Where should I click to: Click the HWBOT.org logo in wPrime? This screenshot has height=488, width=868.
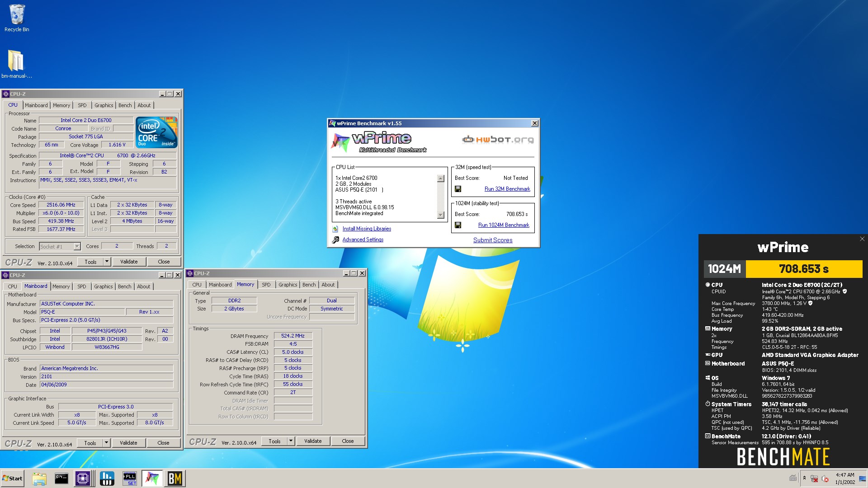click(498, 139)
